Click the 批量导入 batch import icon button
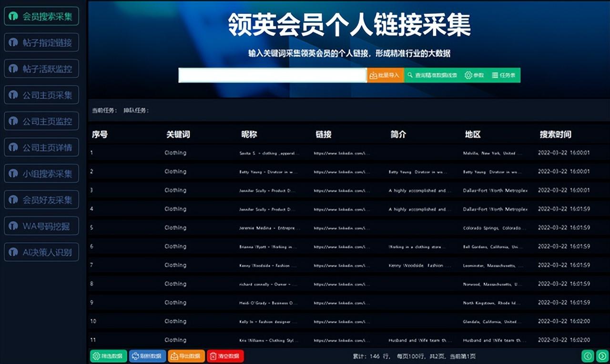Screen dimensions: 610x364 click(x=373, y=75)
